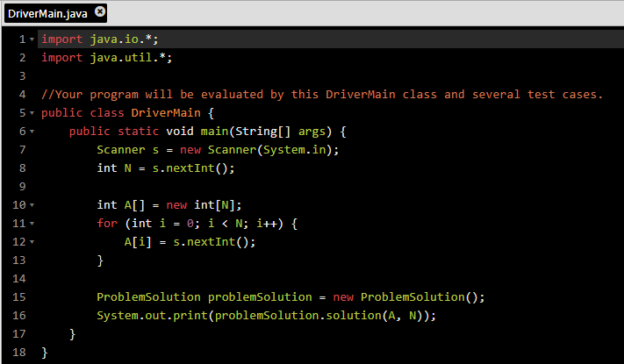The width and height of the screenshot is (624, 364).
Task: Click 'problemSolution.solution(A, N)' call text
Action: tap(319, 316)
